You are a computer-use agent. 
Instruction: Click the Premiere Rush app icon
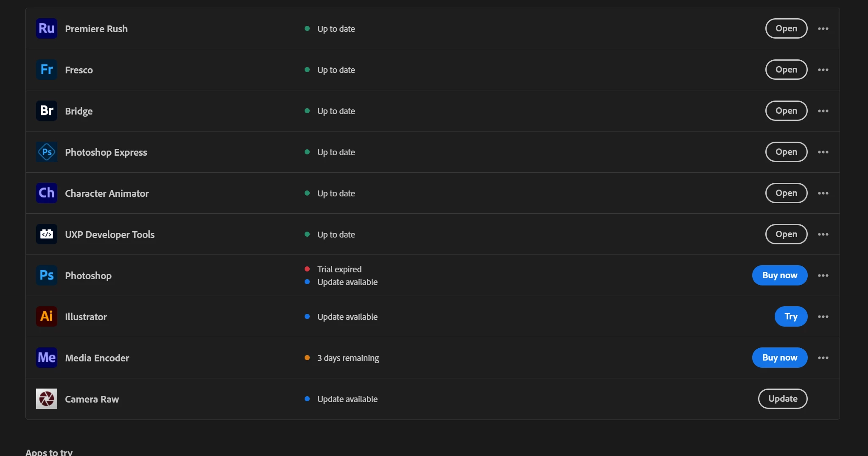pyautogui.click(x=47, y=28)
